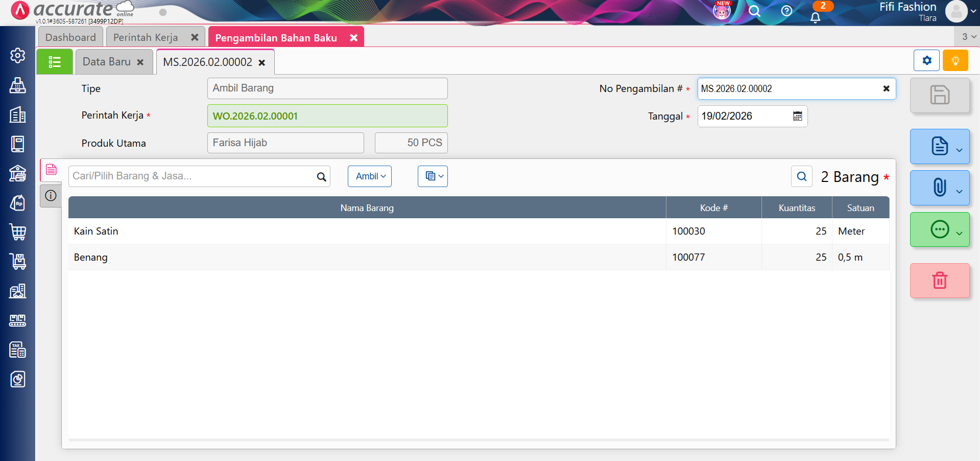
Task: Click the orange lightbulb tips button
Action: [x=955, y=61]
